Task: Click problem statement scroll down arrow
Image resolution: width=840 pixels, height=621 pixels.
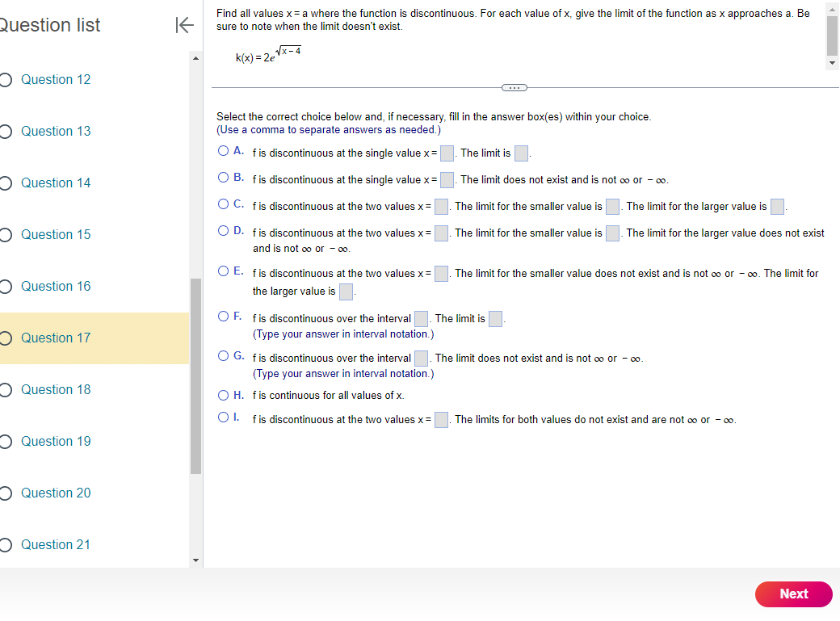Action: pos(832,63)
